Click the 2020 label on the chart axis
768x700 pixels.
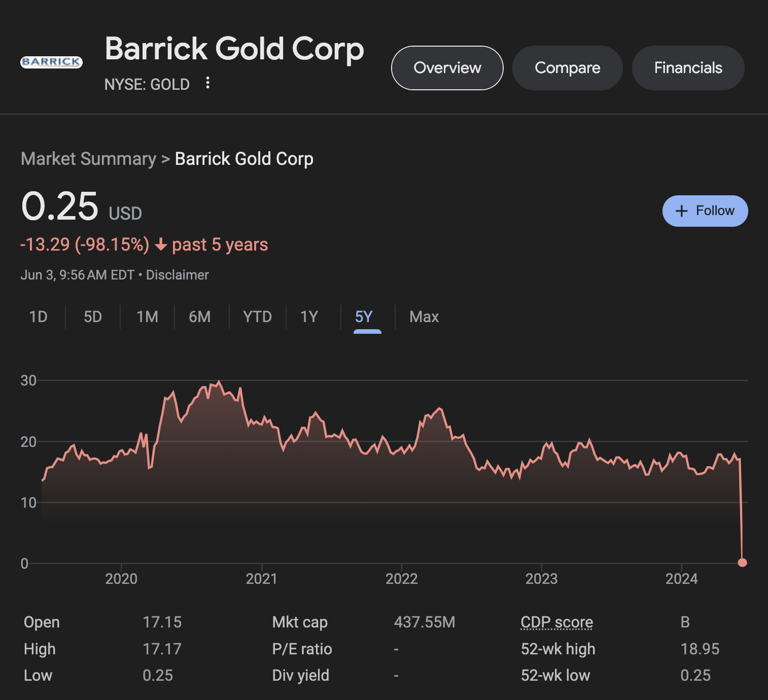click(121, 579)
